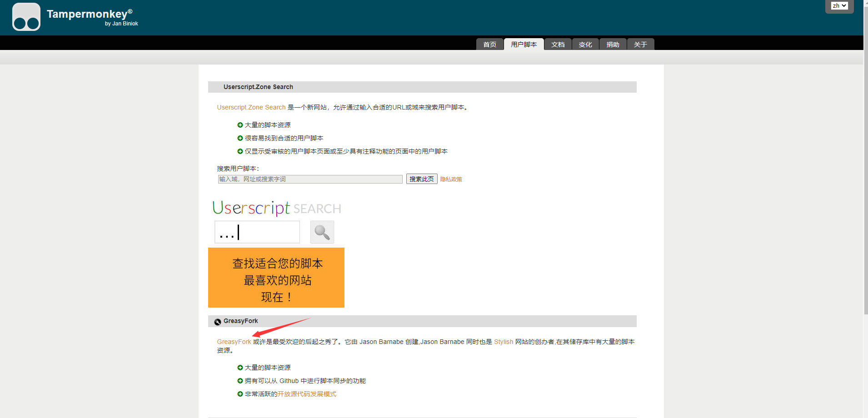Click the Userscript SEARCH banner text box

(x=257, y=232)
